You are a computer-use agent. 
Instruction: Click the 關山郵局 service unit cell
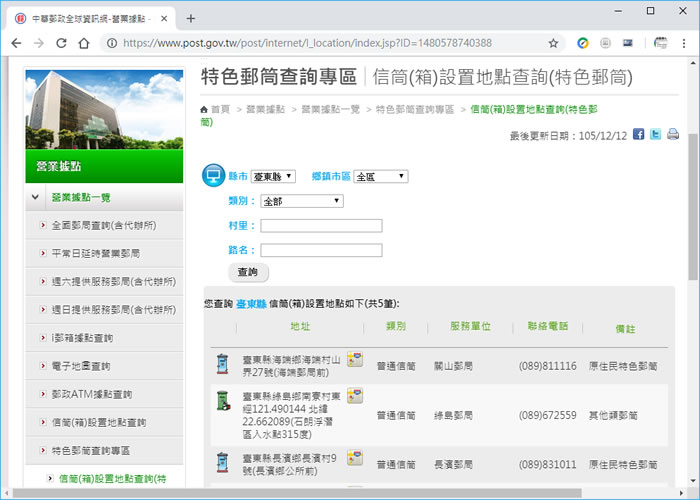(x=453, y=366)
